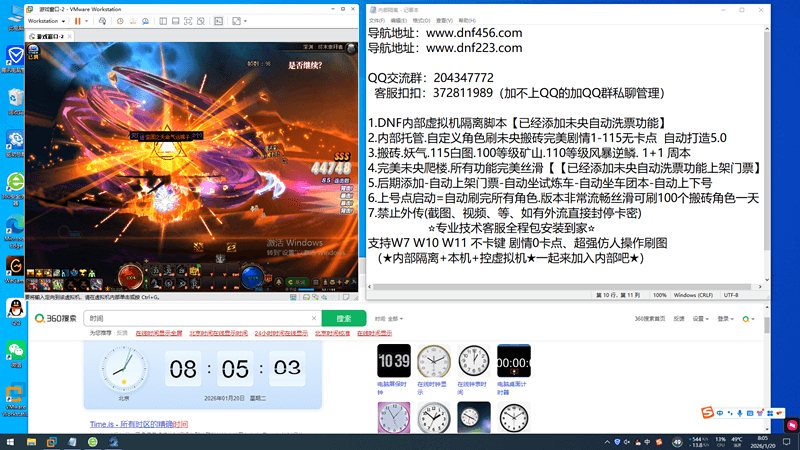The image size is (800, 450).
Task: Click the green 搜索 search button
Action: pos(343,318)
